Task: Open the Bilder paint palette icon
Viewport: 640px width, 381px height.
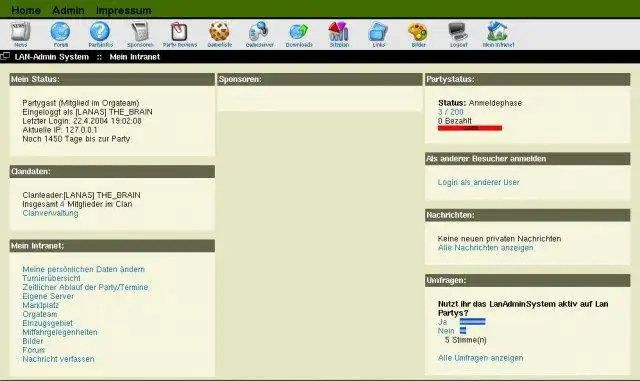Action: pos(418,32)
